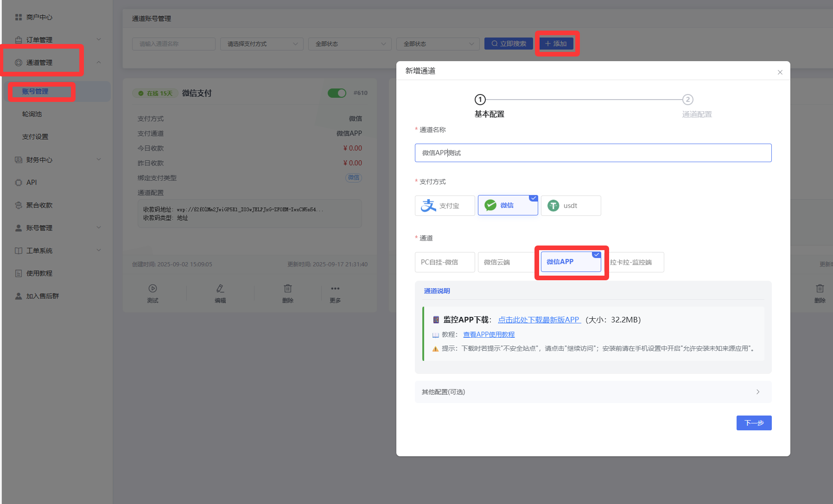Go to 支付设置 in sidebar
The height and width of the screenshot is (504, 833).
click(x=35, y=137)
